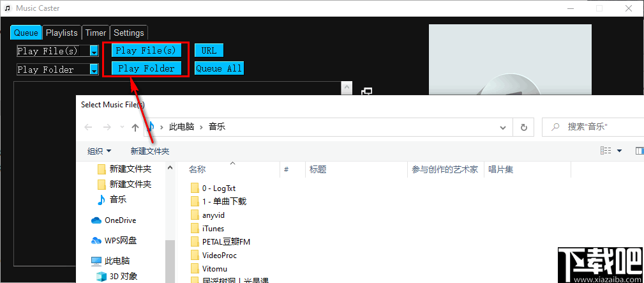
Task: Click 此电脑 in the address breadcrumb
Action: point(181,127)
